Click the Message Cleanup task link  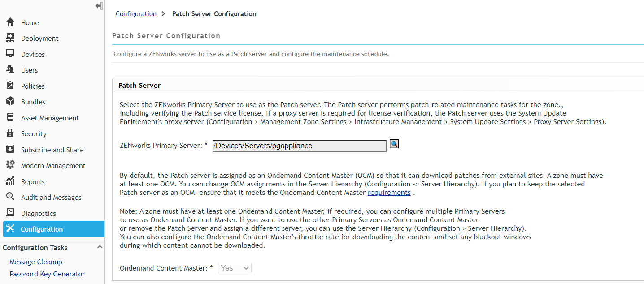[35, 262]
